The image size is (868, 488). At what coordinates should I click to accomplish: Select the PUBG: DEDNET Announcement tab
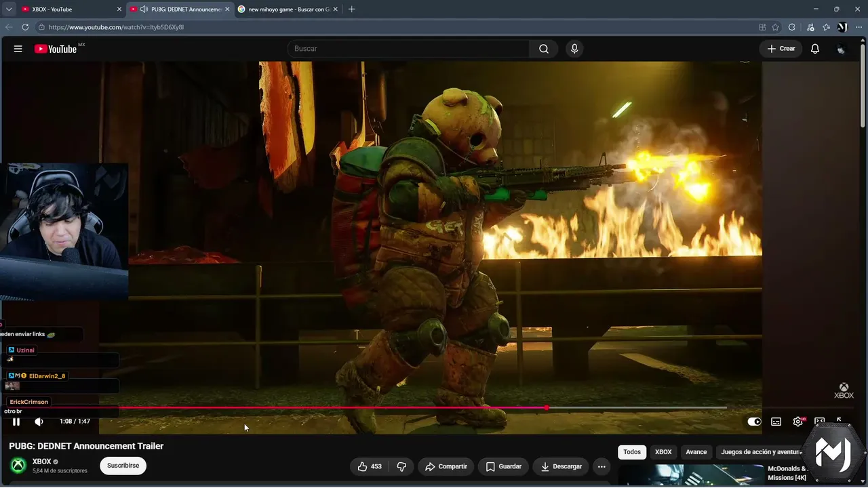point(180,9)
